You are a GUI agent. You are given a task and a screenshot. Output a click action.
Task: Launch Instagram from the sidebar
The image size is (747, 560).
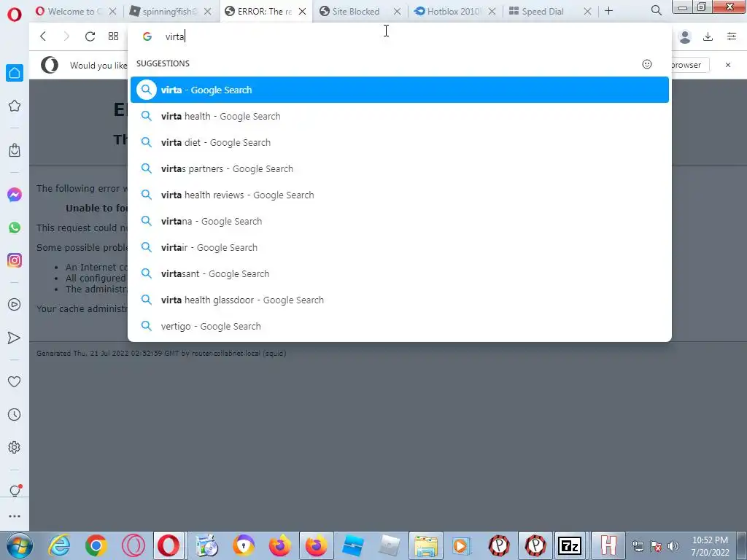(15, 260)
